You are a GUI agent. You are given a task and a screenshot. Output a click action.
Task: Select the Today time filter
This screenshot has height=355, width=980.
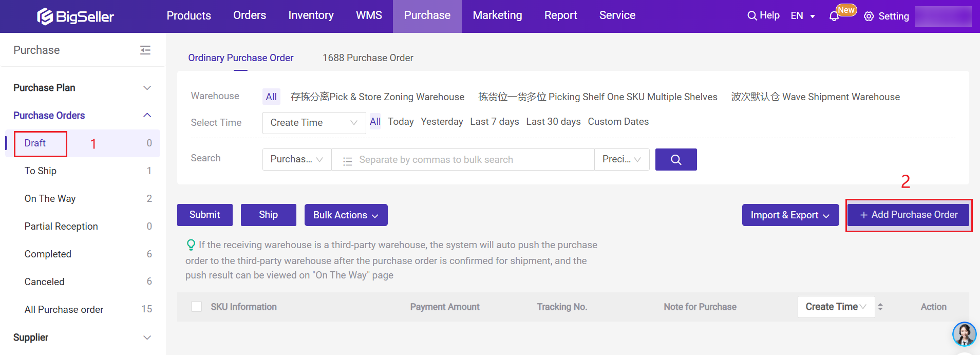pyautogui.click(x=400, y=122)
